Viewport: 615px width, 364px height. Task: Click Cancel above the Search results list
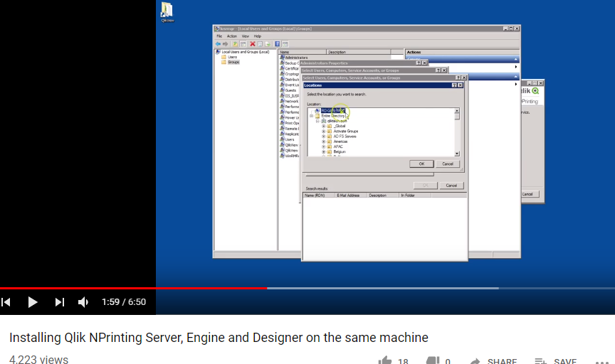[x=451, y=186]
